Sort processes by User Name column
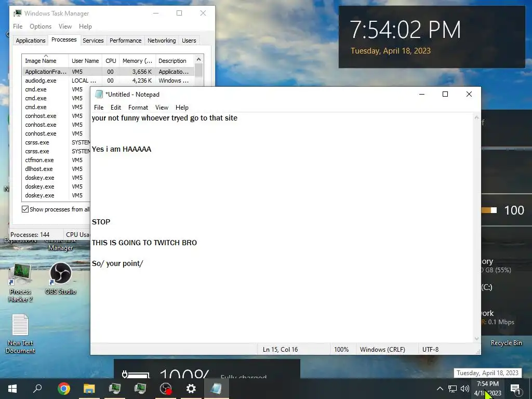The height and width of the screenshot is (399, 532). (x=86, y=61)
